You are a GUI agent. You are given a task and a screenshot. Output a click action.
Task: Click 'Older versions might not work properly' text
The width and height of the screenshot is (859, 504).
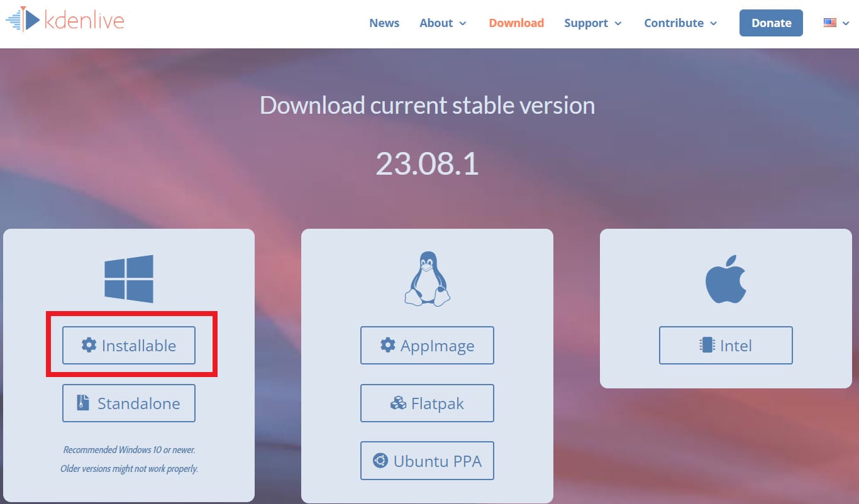tap(129, 469)
